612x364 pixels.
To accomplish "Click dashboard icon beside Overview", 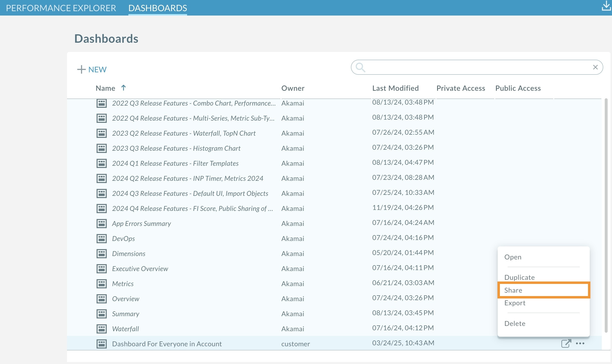I will (x=101, y=299).
